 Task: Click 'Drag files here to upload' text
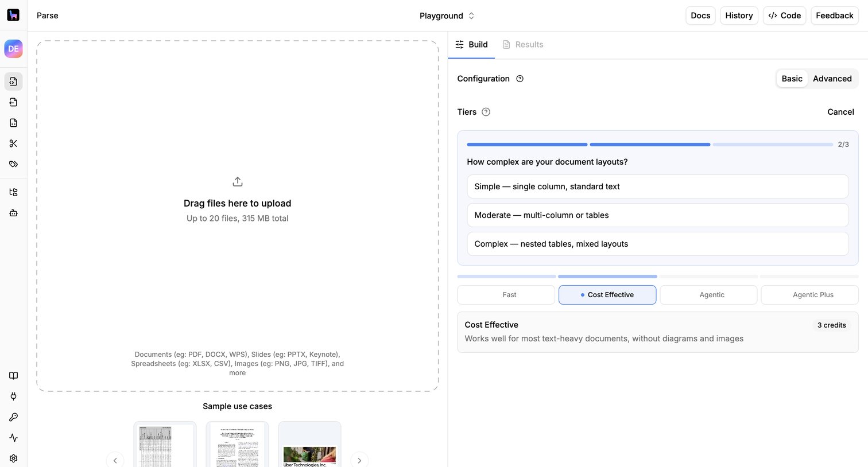[238, 203]
